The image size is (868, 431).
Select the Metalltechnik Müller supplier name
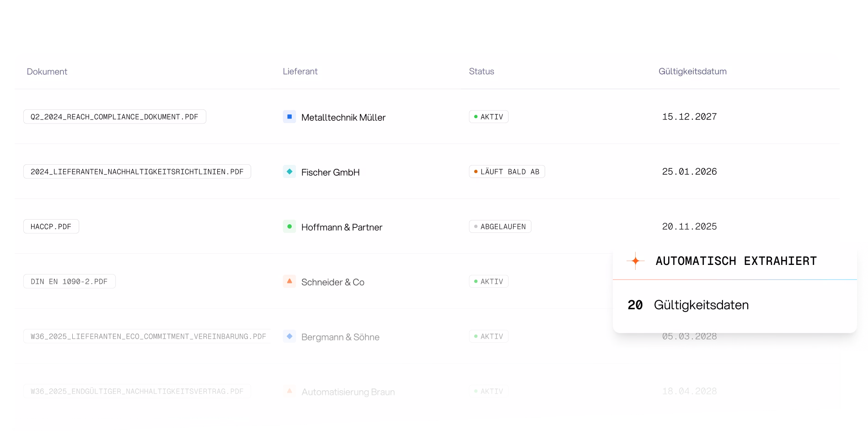coord(343,118)
